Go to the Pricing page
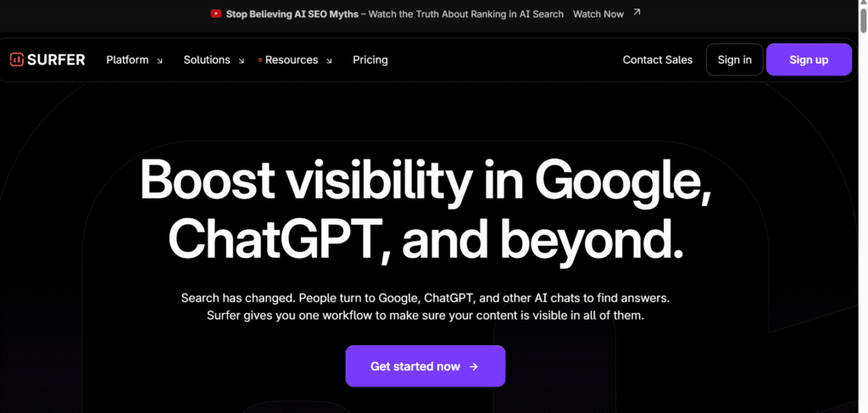 pos(370,59)
